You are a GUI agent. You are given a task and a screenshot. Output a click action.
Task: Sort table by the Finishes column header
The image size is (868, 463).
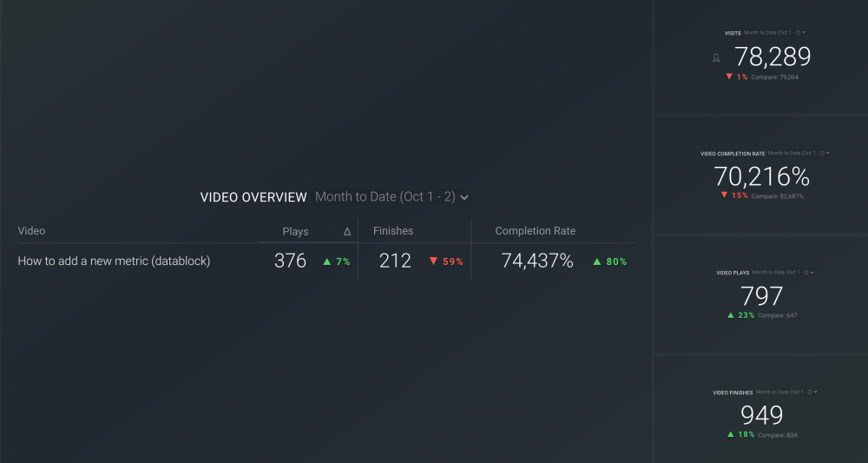pyautogui.click(x=393, y=231)
